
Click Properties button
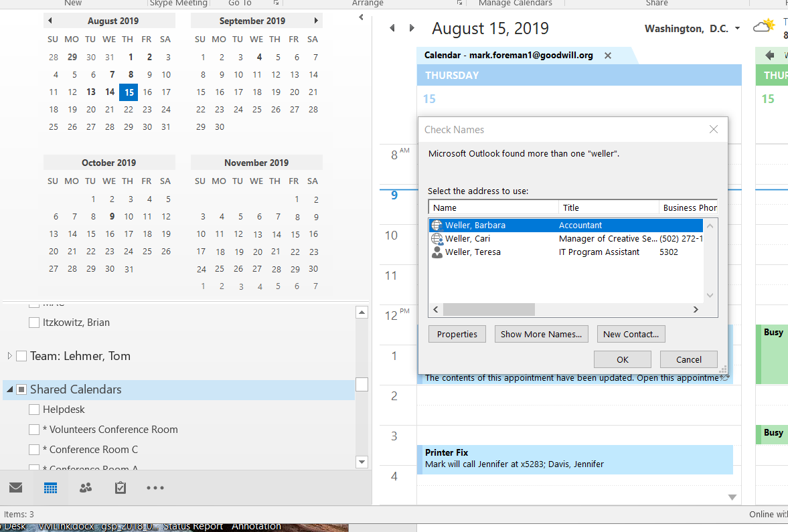click(x=457, y=334)
